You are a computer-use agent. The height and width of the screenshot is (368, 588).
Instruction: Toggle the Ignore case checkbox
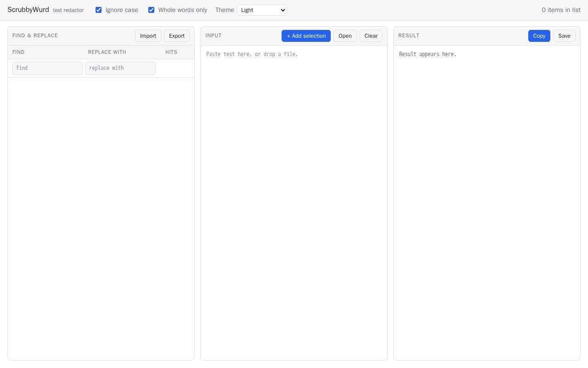coord(98,10)
